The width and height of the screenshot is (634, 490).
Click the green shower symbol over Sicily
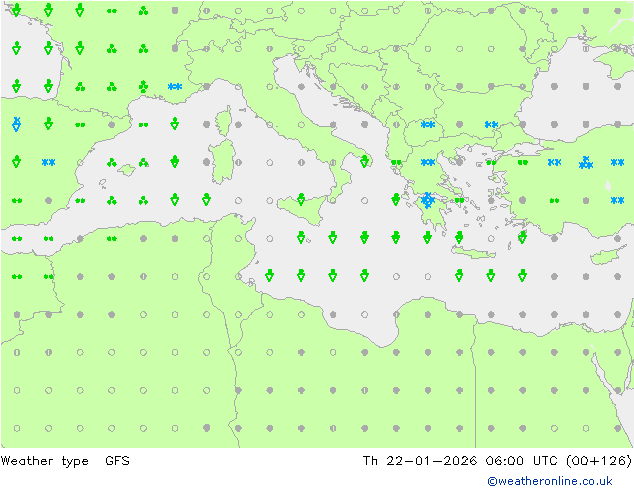click(x=301, y=199)
